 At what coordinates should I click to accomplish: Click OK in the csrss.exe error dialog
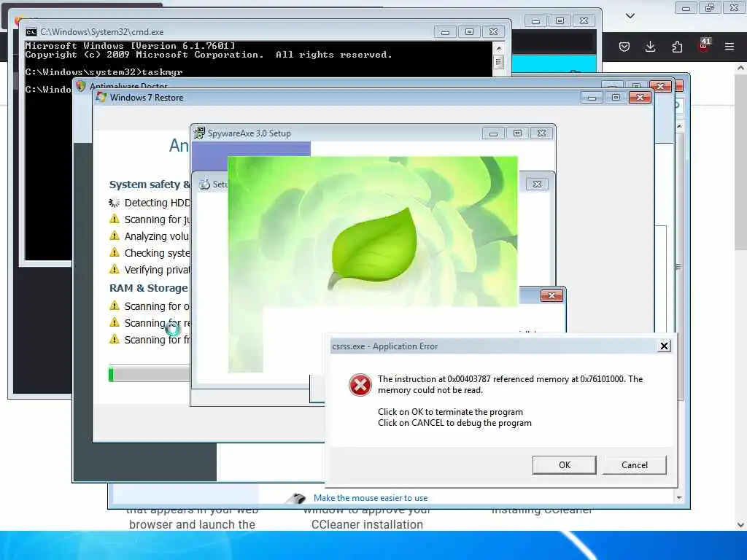tap(564, 464)
